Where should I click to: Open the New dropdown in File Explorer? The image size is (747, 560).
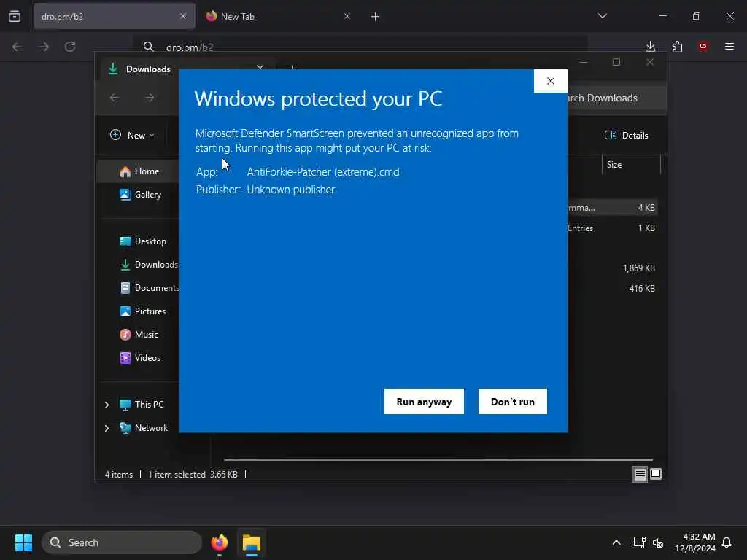[x=132, y=135]
